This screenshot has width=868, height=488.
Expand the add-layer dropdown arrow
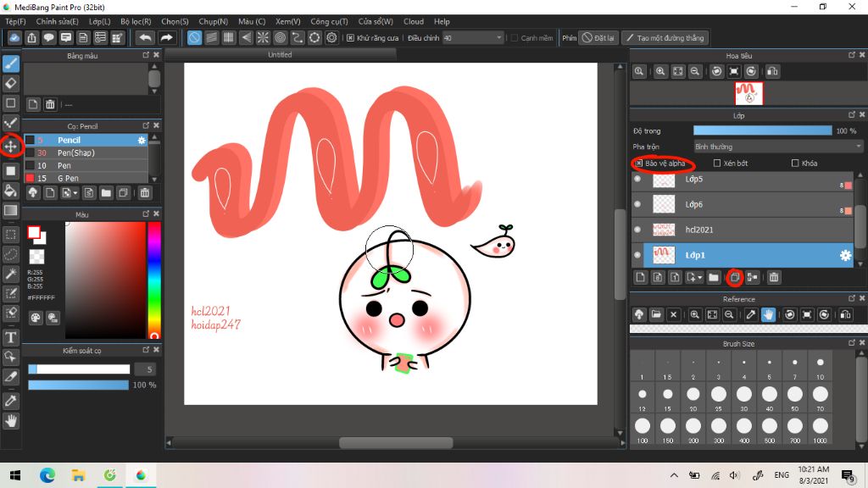(x=700, y=278)
